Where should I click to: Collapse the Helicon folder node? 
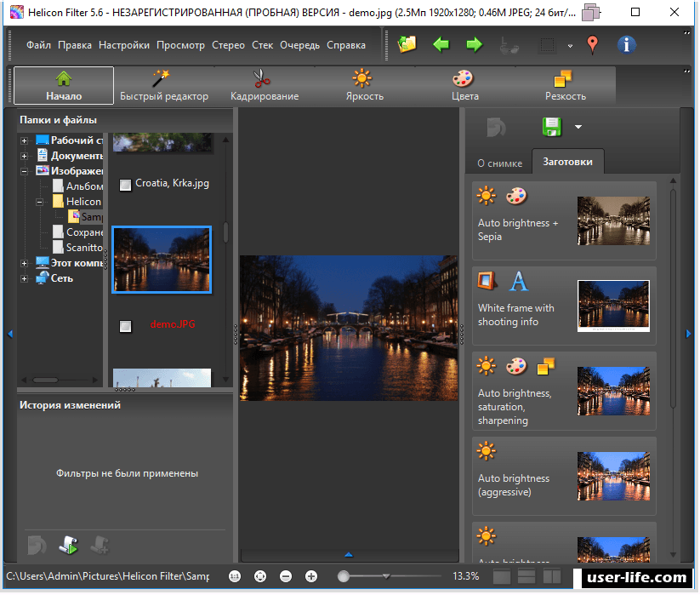[x=40, y=202]
